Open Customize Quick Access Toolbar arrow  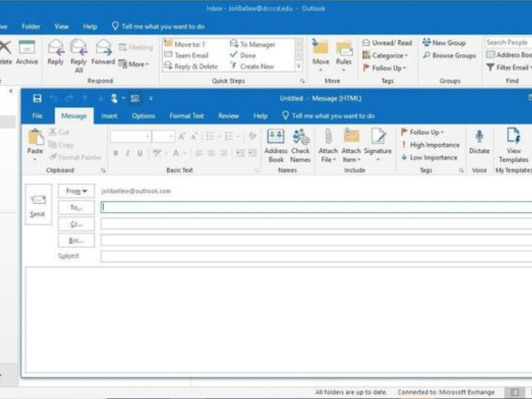coord(151,98)
